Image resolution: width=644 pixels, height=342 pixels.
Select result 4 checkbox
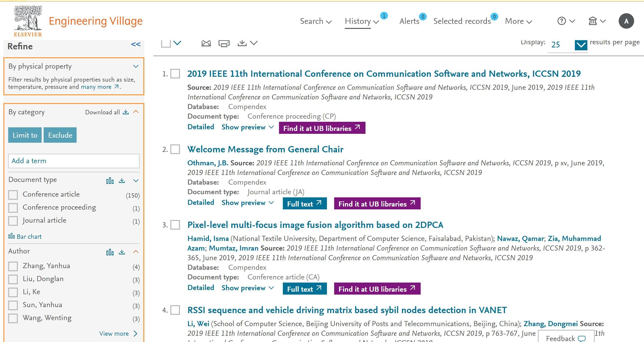[175, 310]
